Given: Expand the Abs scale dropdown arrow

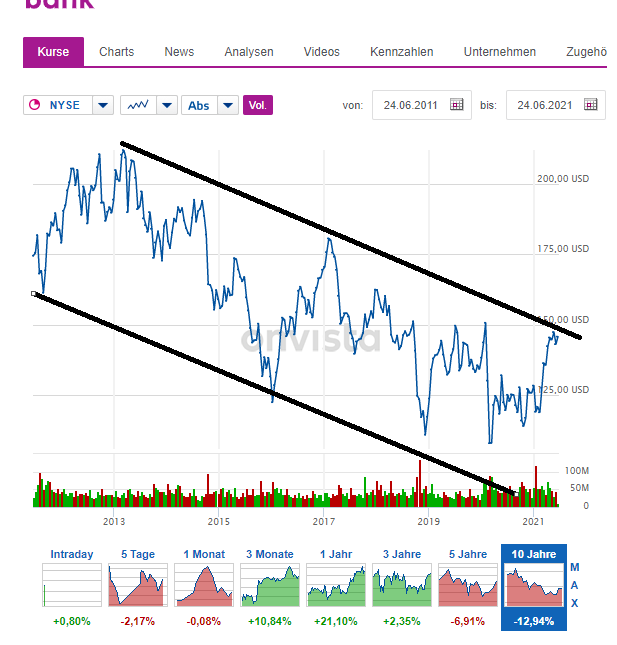Looking at the screenshot, I should click(x=228, y=105).
